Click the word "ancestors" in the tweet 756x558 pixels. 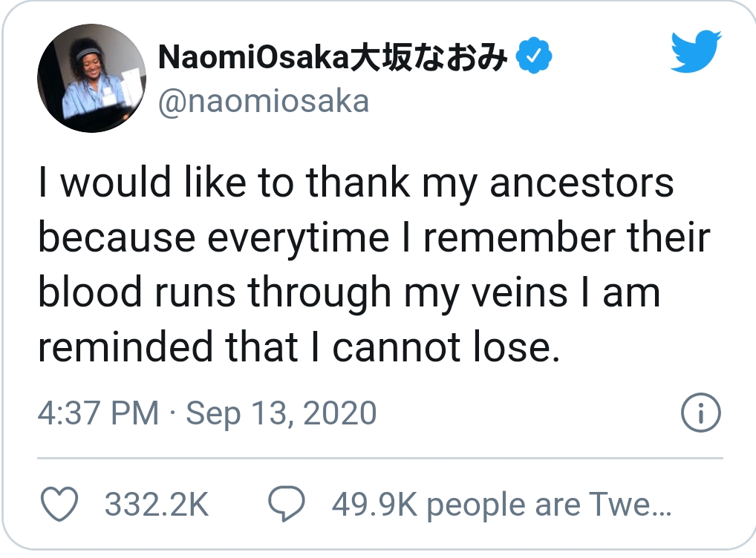(581, 183)
